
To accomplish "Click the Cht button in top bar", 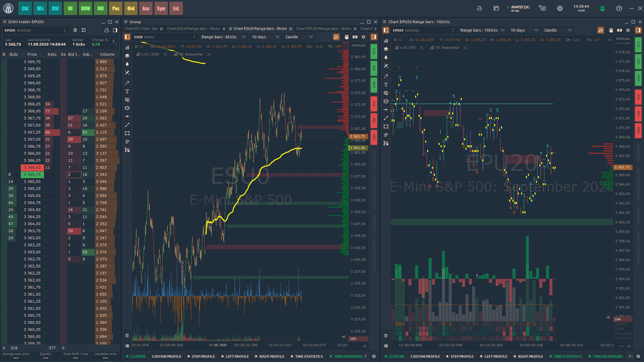I will 25,8.
